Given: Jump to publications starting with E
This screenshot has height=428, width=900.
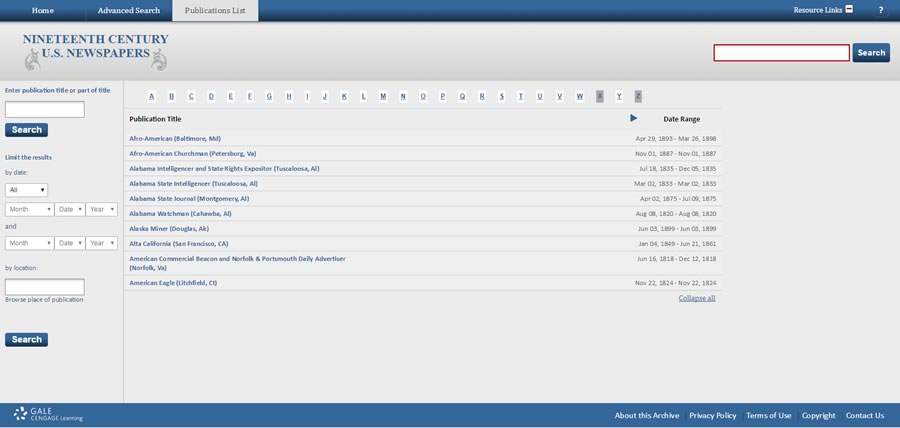Looking at the screenshot, I should 231,96.
